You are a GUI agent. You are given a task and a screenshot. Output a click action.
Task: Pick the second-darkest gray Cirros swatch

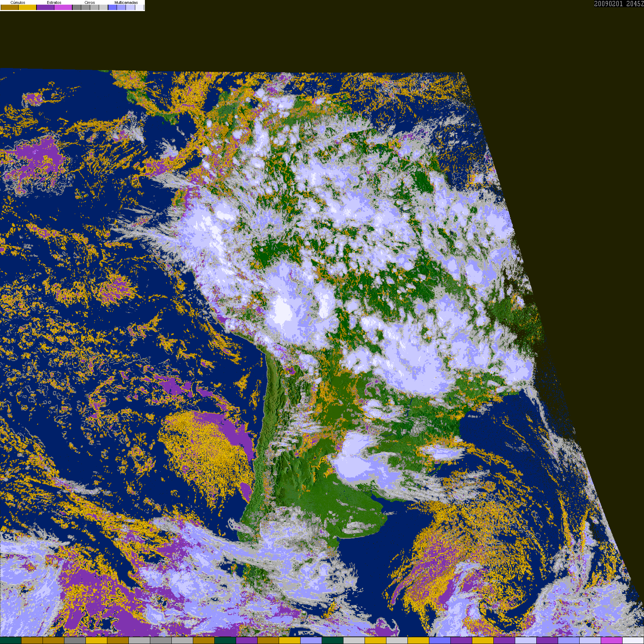(x=86, y=8)
